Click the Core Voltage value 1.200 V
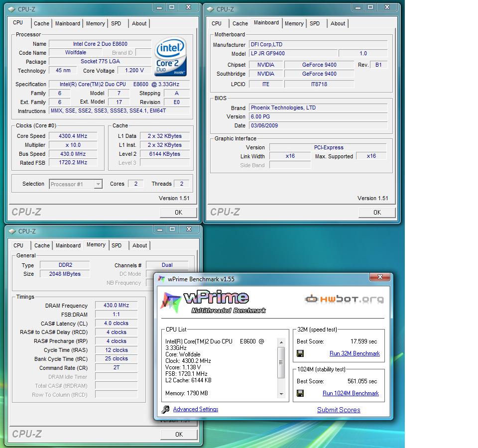Screen dimensions: 478x448 [134, 70]
